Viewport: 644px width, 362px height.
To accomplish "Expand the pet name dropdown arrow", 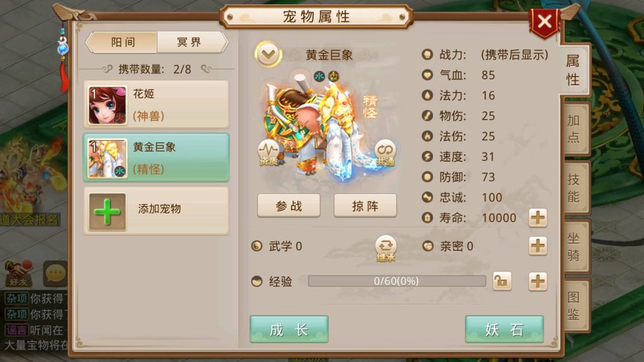I will [268, 54].
